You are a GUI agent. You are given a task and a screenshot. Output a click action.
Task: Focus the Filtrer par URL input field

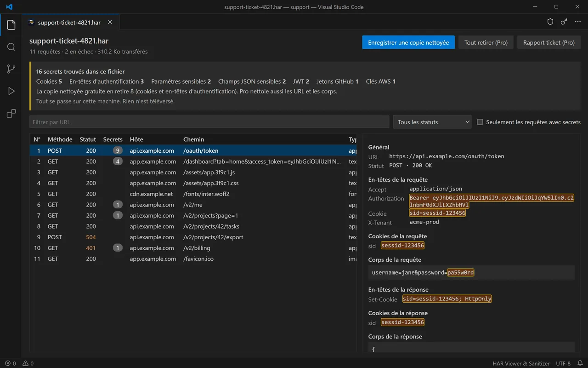pos(209,122)
